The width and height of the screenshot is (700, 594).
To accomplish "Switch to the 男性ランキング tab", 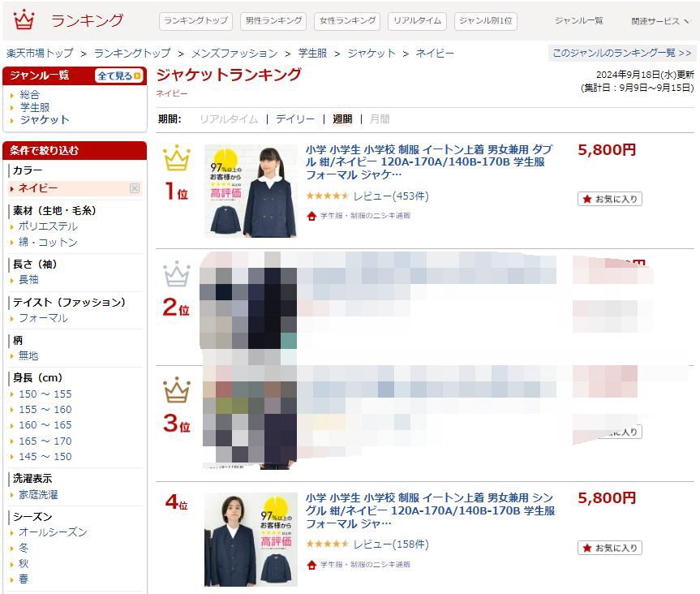I will tap(273, 21).
